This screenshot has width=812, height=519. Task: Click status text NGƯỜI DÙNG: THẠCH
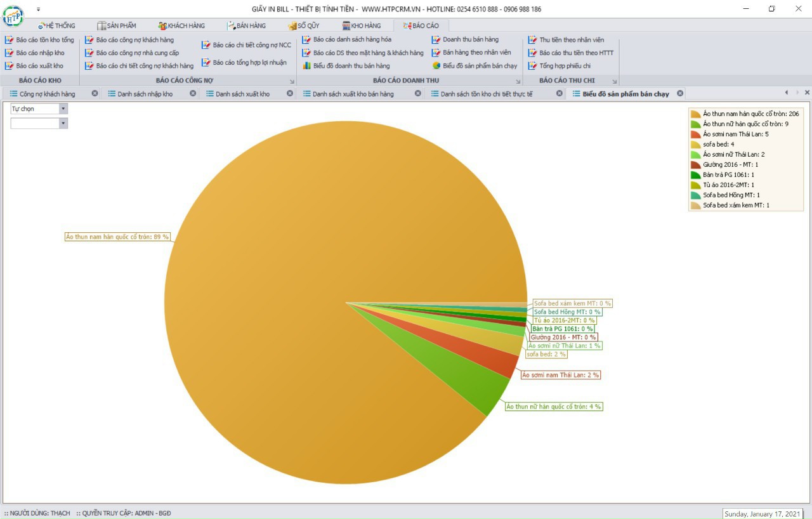coord(37,513)
